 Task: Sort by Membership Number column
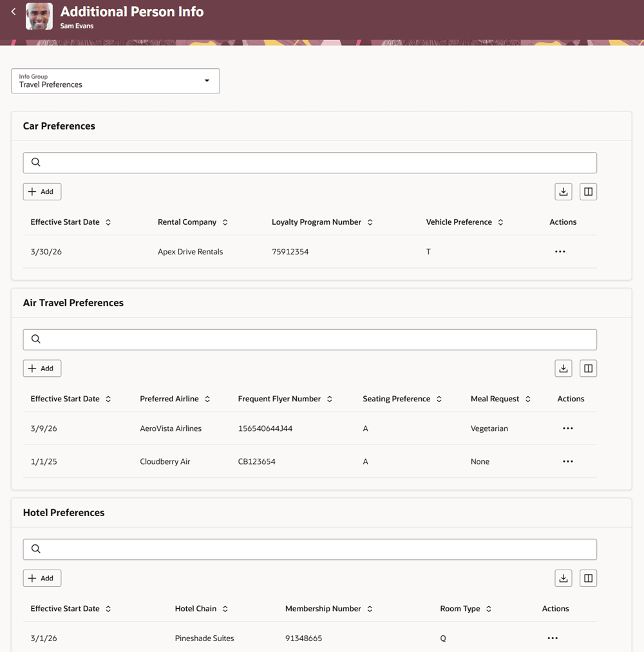coord(370,609)
